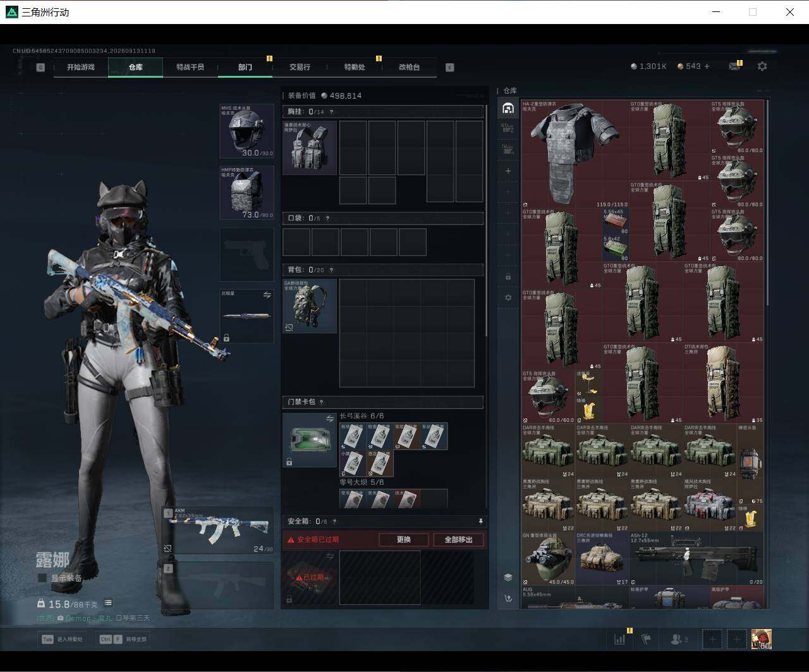
Task: Click the empty pistol slot
Action: pyautogui.click(x=246, y=255)
